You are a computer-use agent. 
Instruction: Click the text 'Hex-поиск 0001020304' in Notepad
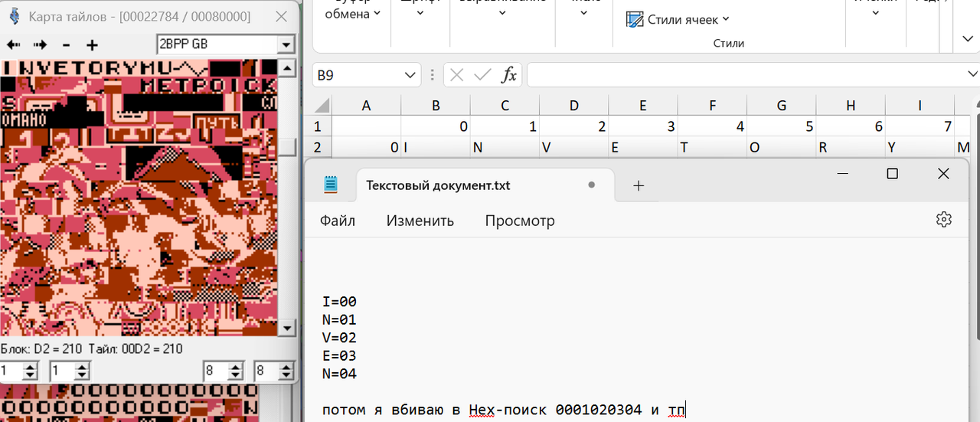coord(555,410)
